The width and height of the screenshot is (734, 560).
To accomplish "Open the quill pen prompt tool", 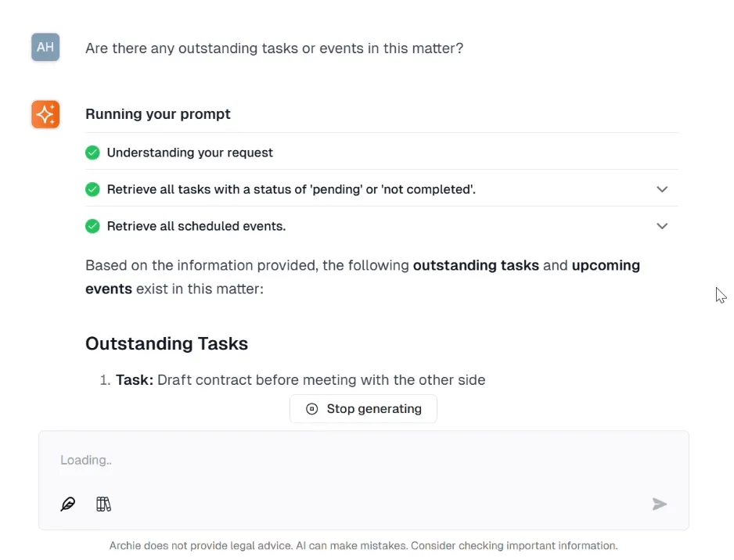I will [68, 504].
